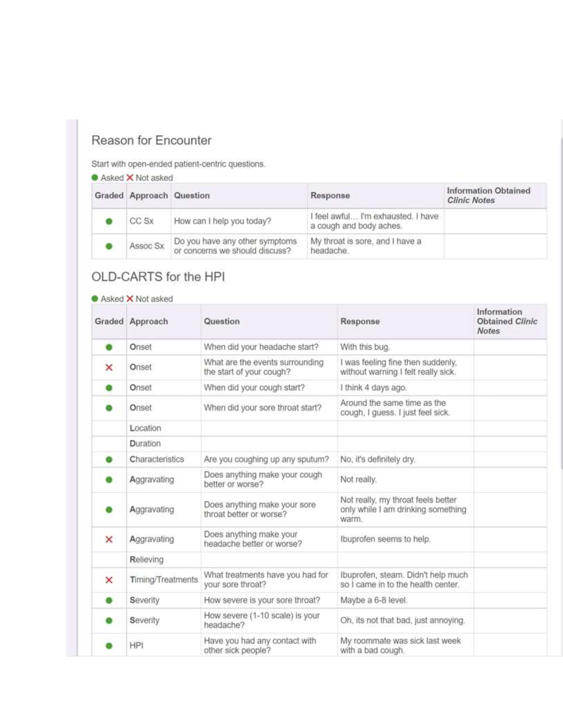Click the 'OLD-CARTS for the HPI' heading
This screenshot has height=728, width=563.
click(158, 277)
